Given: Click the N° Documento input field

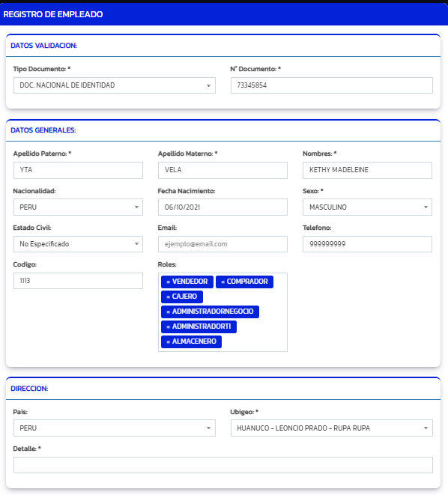Looking at the screenshot, I should [331, 85].
